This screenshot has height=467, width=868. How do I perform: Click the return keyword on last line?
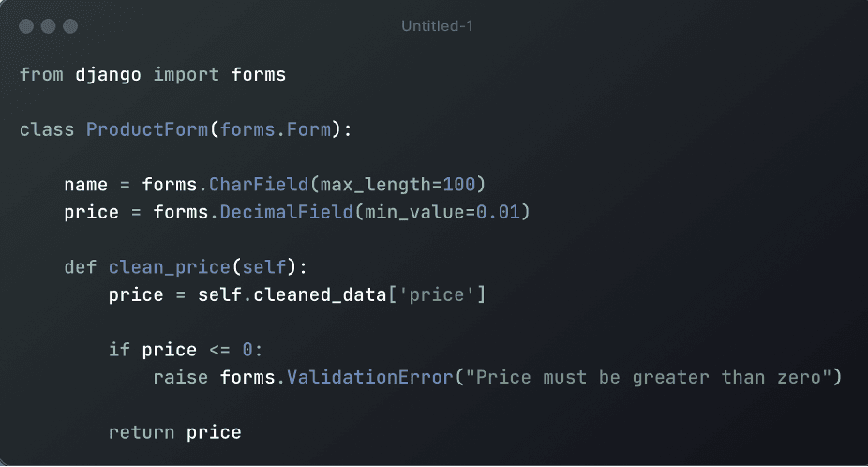[142, 432]
